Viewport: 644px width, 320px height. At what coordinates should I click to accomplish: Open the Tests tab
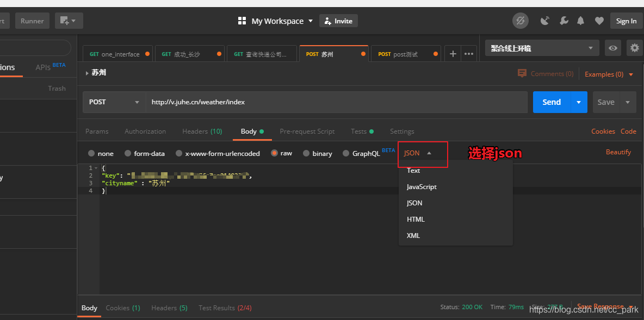pyautogui.click(x=362, y=131)
